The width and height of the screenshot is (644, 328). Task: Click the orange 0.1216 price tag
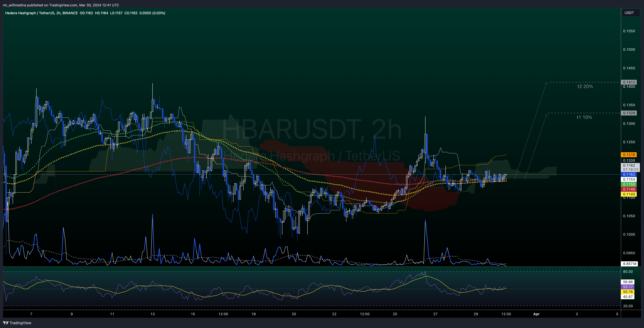point(629,155)
